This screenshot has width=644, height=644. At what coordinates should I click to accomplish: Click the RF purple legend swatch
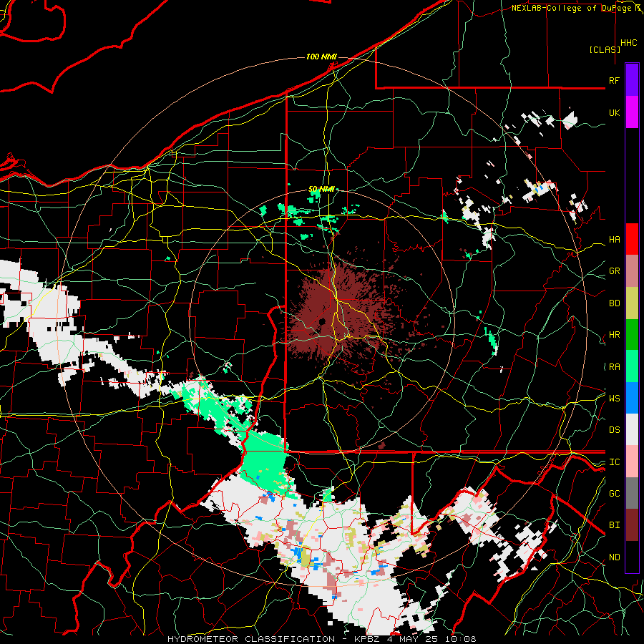[632, 80]
